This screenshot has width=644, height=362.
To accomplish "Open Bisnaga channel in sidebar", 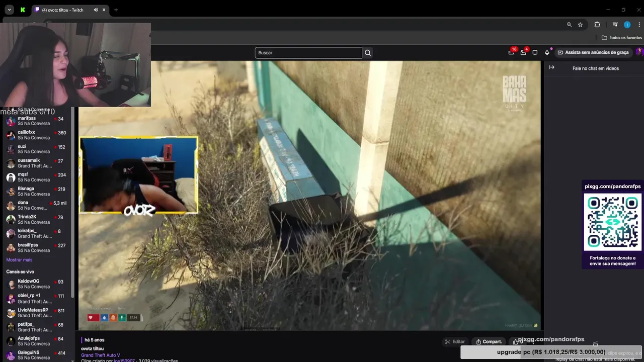I will click(36, 191).
